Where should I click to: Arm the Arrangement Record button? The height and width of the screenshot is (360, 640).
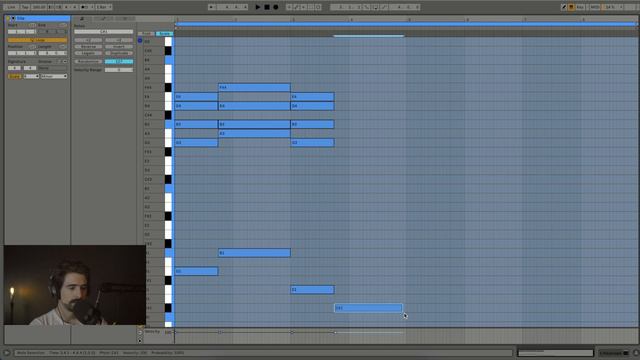tap(276, 7)
